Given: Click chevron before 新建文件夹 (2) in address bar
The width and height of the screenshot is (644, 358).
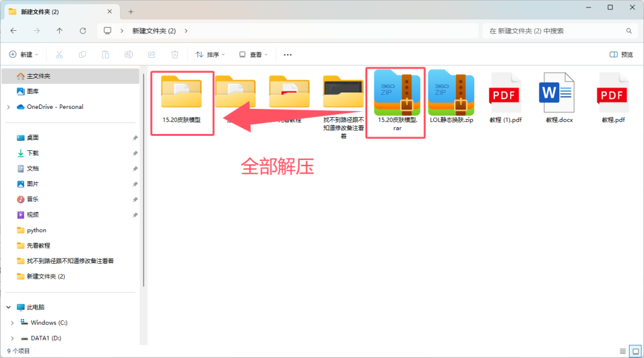Looking at the screenshot, I should 122,31.
